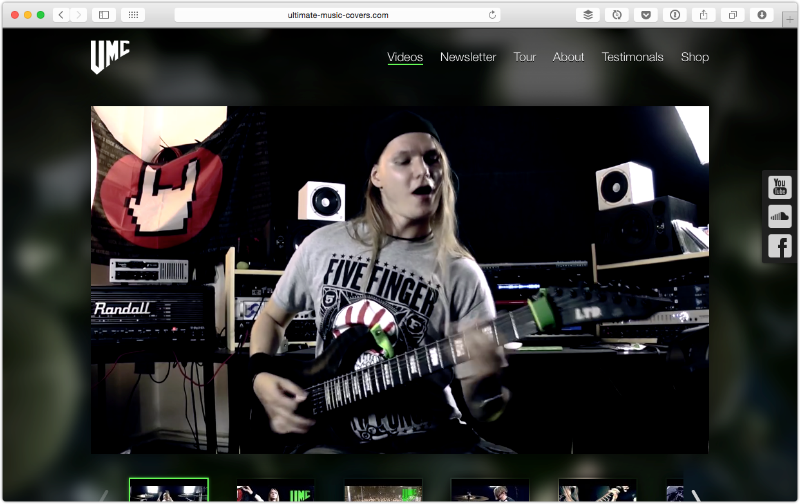Go forward with Safari forward arrow
Screen dimensions: 800x504
[x=78, y=15]
